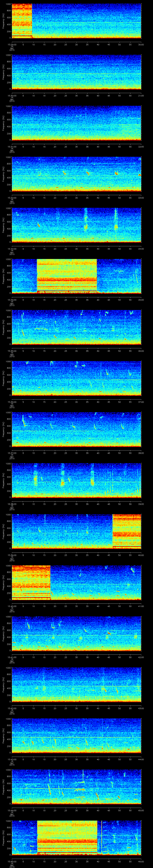
Task: Click the 15:31:00 start time label
Action: pos(12,147)
